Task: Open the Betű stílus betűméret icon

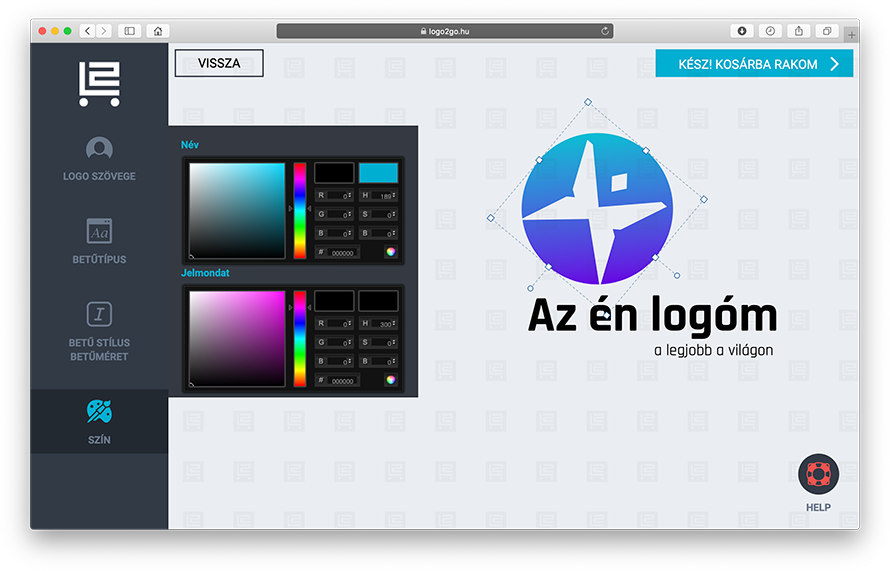Action: [99, 314]
